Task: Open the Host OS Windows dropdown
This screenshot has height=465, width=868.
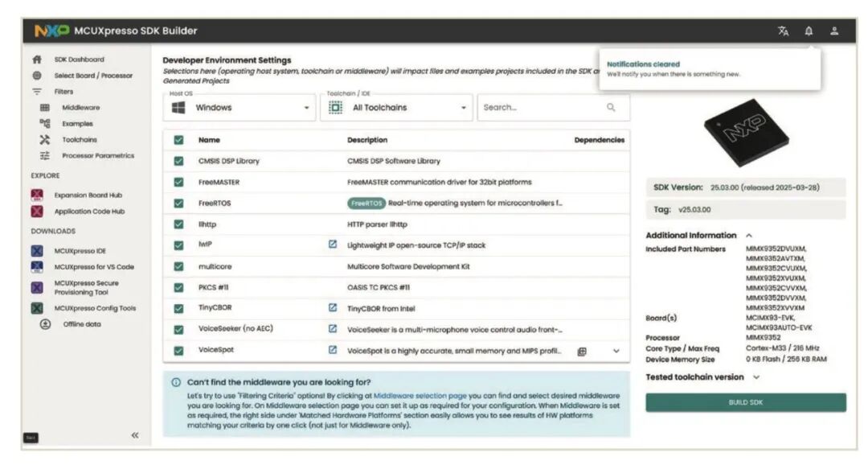Action: coord(241,108)
